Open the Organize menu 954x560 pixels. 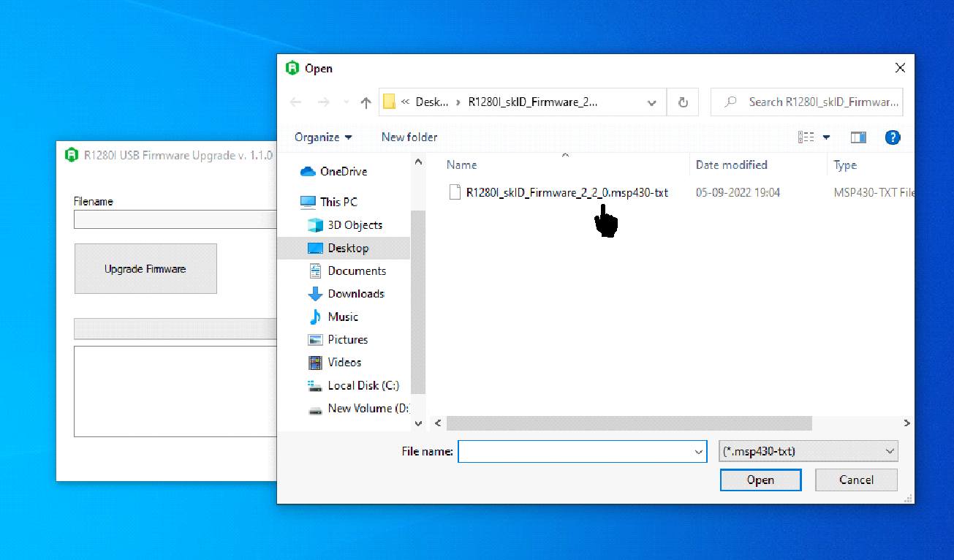(323, 137)
